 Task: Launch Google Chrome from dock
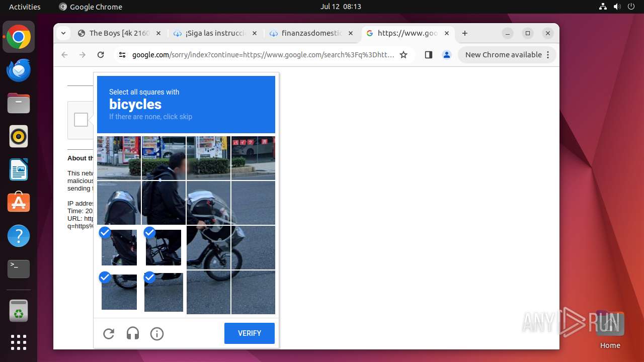[19, 37]
